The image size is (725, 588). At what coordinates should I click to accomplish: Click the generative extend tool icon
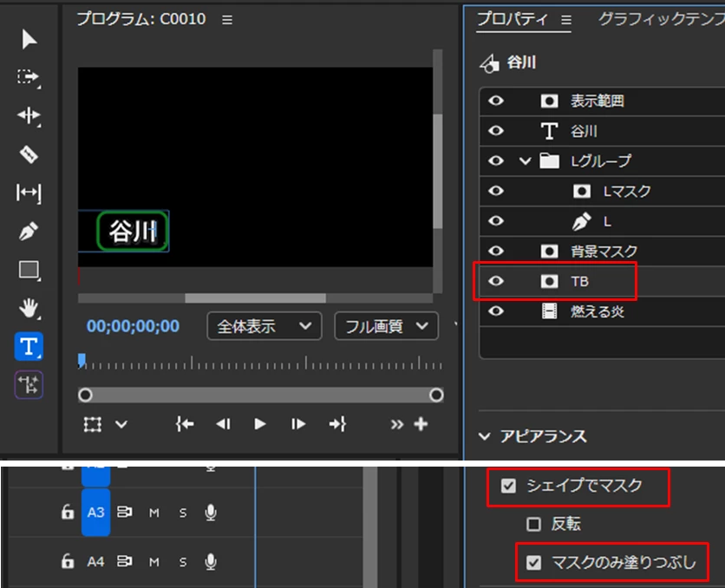[x=29, y=384]
